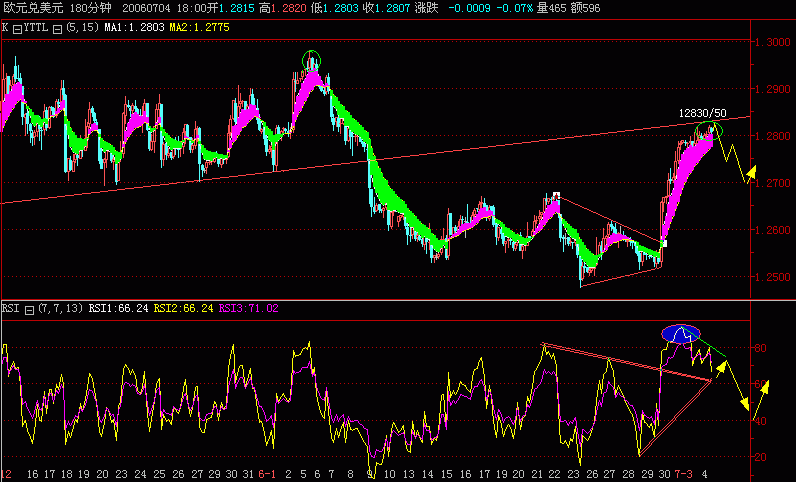This screenshot has height=482, width=796.
Task: Click the yellow RSI2:66.24 readout
Action: (x=183, y=308)
